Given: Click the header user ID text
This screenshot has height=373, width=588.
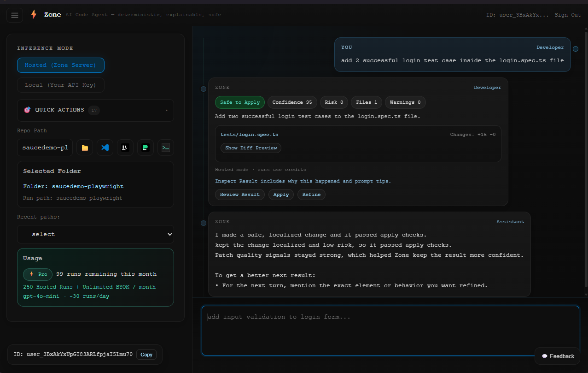Looking at the screenshot, I should pos(518,15).
